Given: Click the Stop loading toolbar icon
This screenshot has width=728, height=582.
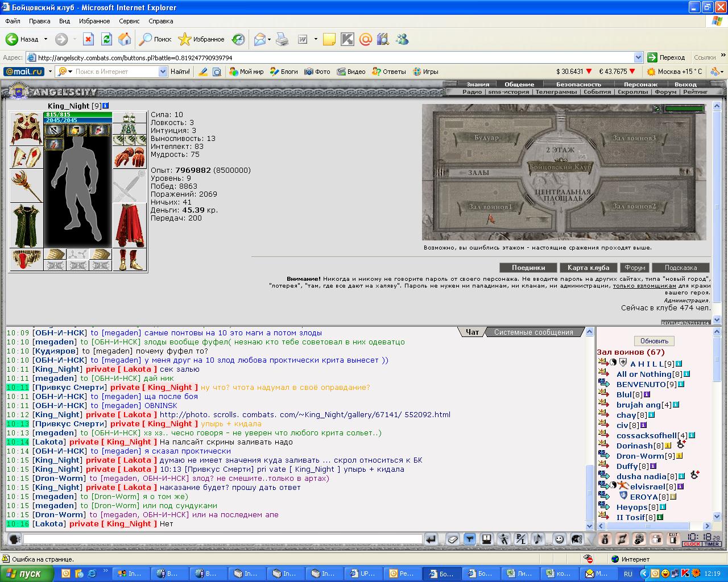Looking at the screenshot, I should (88, 39).
